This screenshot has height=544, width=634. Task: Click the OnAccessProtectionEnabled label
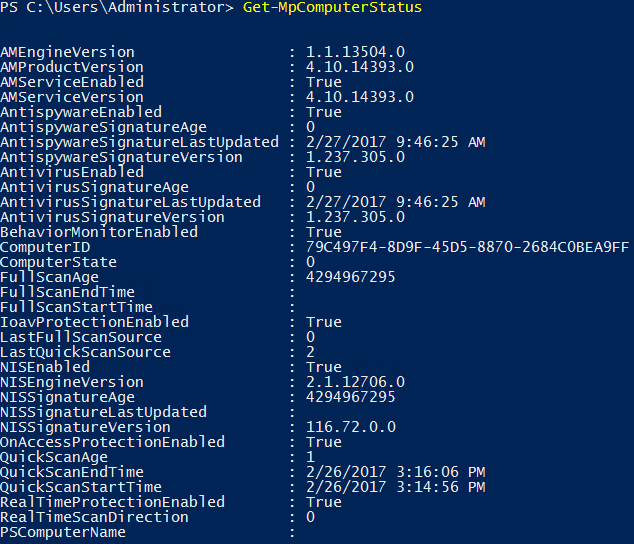coord(112,442)
